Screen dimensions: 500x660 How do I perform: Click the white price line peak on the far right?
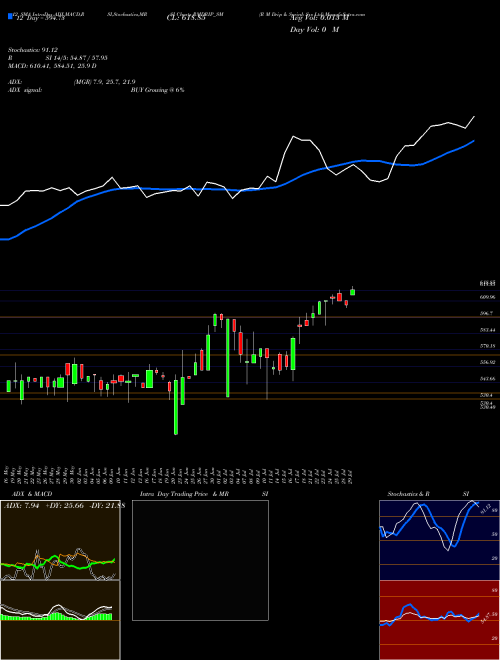pyautogui.click(x=474, y=117)
